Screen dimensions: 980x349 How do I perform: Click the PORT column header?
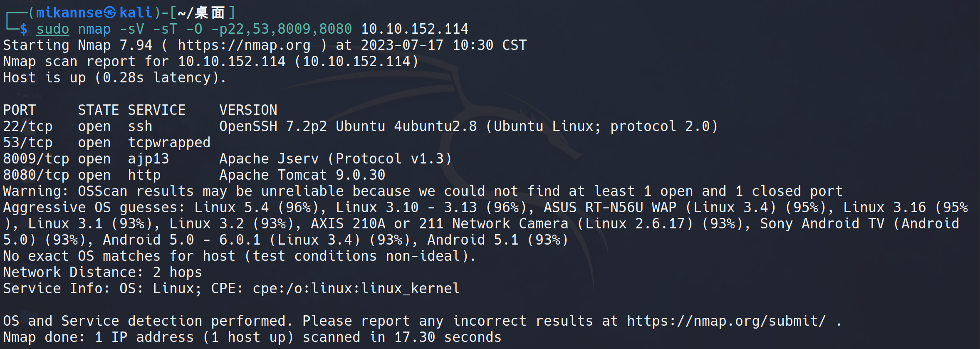click(20, 110)
